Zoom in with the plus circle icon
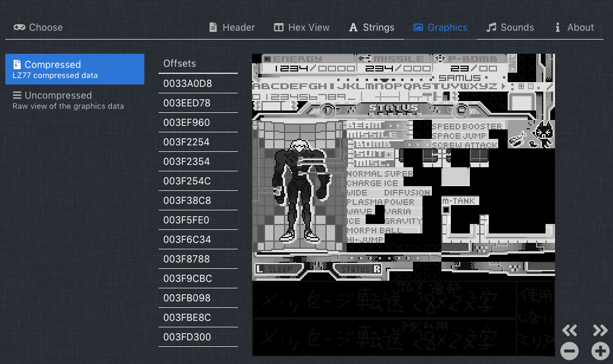The height and width of the screenshot is (364, 613). (x=600, y=351)
